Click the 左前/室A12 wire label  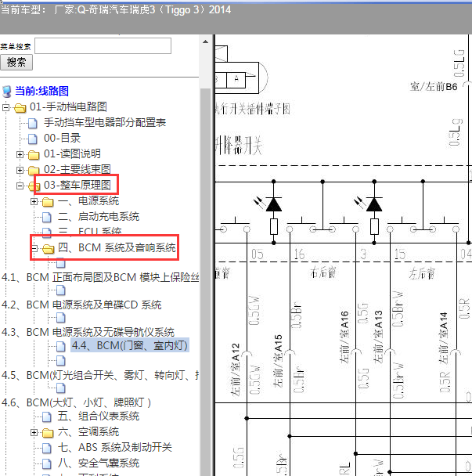point(235,370)
